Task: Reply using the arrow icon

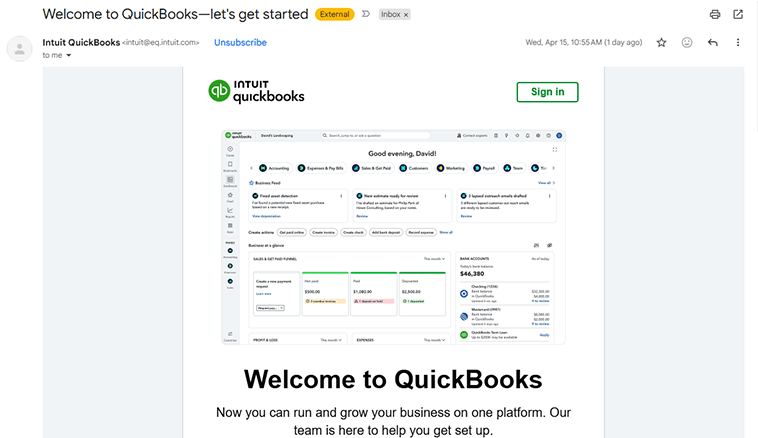Action: (x=713, y=43)
